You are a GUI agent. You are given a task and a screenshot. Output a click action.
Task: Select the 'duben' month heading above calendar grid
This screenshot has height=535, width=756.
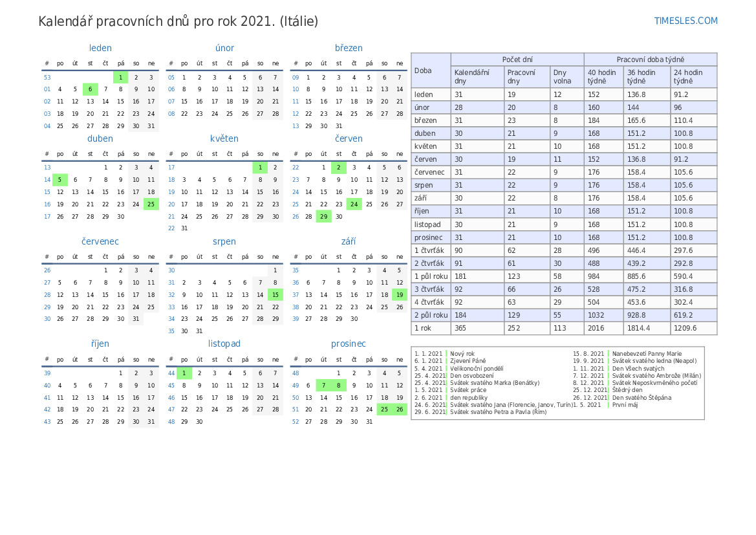[x=100, y=138]
